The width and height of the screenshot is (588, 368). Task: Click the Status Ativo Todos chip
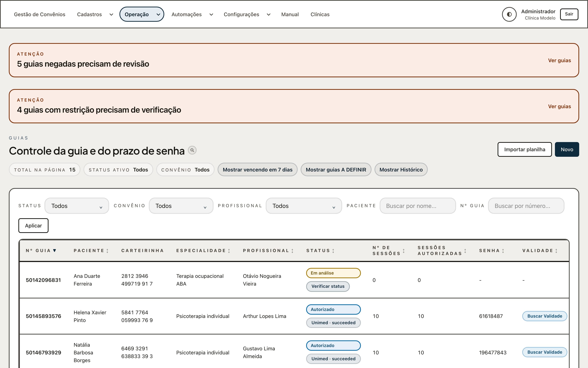click(118, 170)
